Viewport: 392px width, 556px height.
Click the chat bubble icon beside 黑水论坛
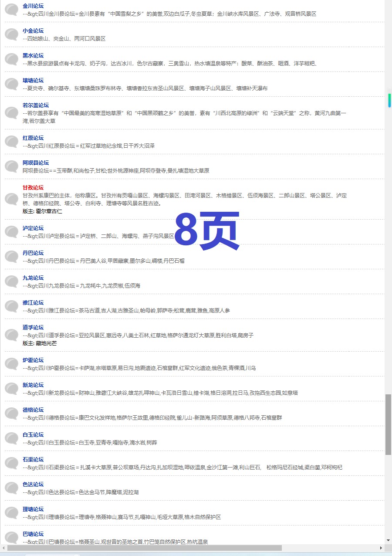(x=11, y=60)
